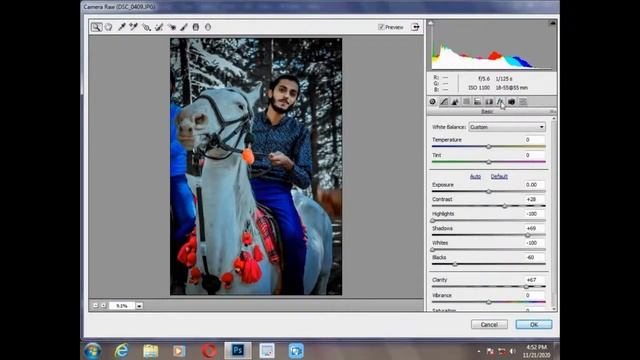Click the Clarity value field showing +67

pos(534,280)
